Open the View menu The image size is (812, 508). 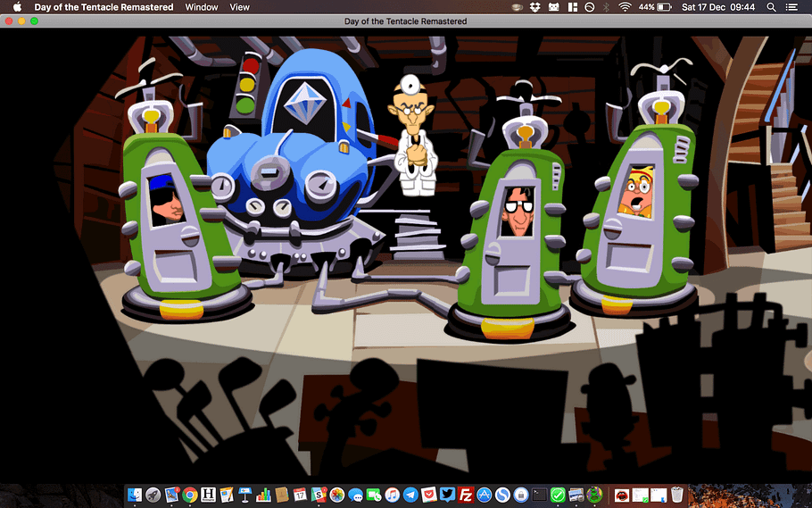[239, 7]
